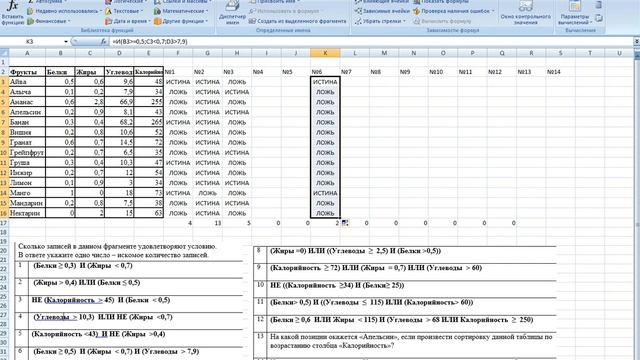
Task: Expand the arrow beside Убрать стрелки
Action: tap(404, 21)
